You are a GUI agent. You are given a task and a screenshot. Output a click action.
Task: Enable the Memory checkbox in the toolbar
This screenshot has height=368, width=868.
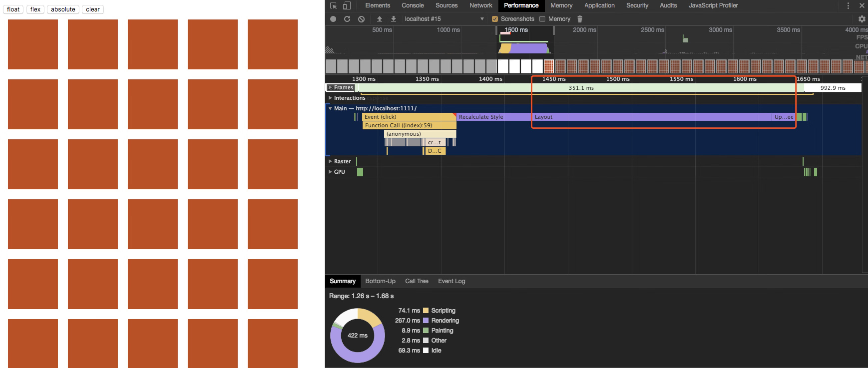[542, 19]
